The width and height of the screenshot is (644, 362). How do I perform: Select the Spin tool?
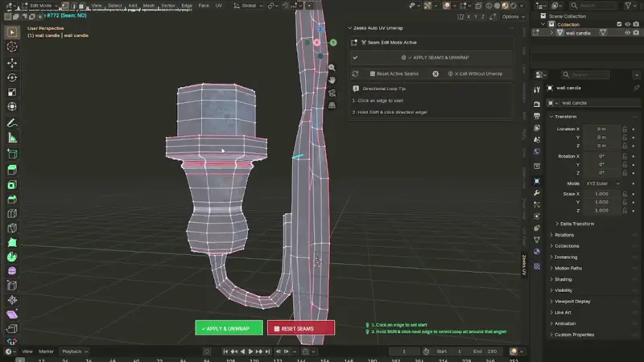click(x=12, y=257)
